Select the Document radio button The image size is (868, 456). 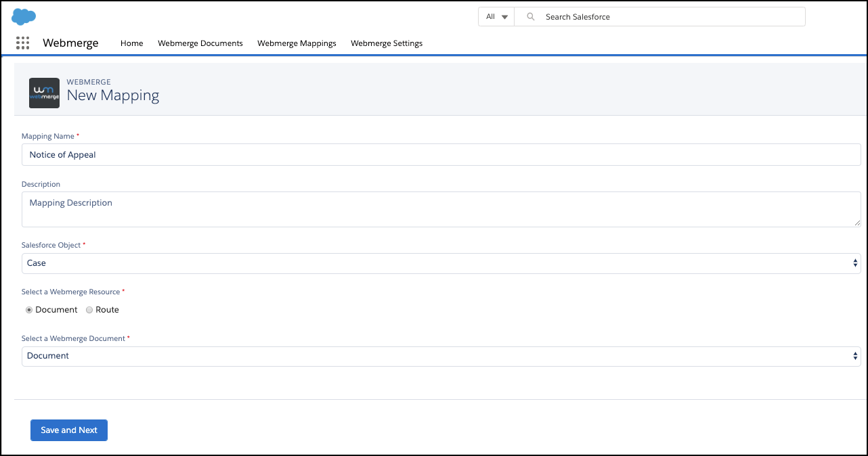(x=29, y=310)
